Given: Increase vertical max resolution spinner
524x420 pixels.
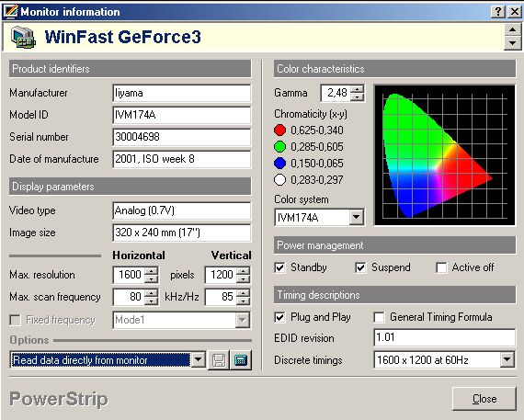Looking at the screenshot, I should [243, 271].
